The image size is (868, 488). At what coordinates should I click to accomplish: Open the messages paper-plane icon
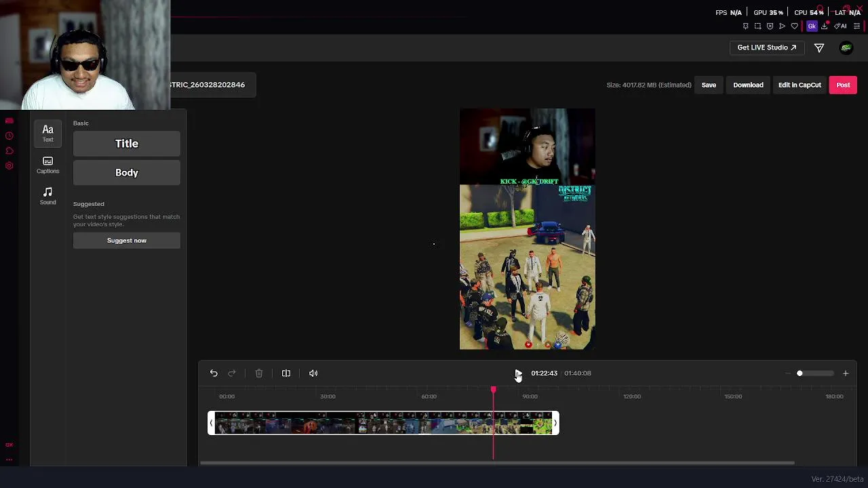point(819,47)
